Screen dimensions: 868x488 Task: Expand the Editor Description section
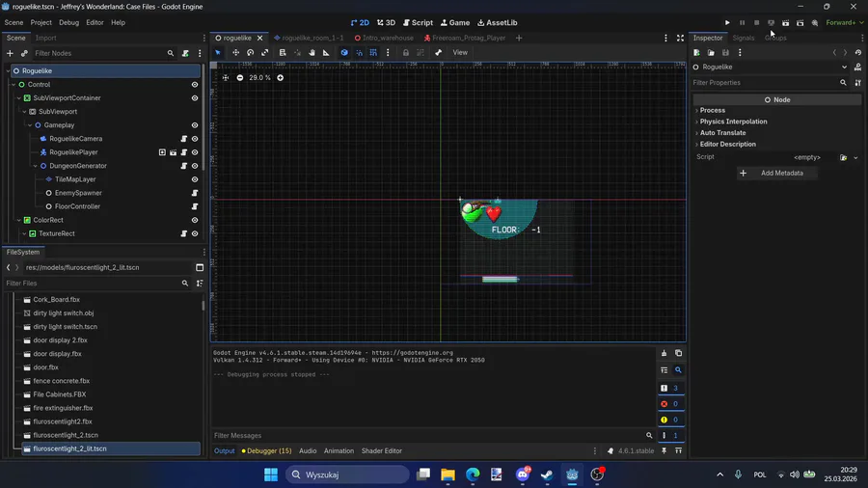click(x=727, y=144)
